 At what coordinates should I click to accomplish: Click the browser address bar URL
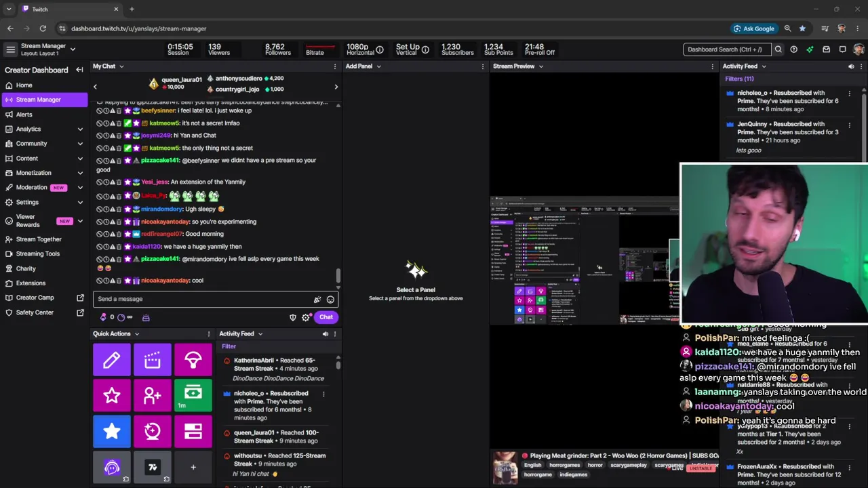[139, 28]
